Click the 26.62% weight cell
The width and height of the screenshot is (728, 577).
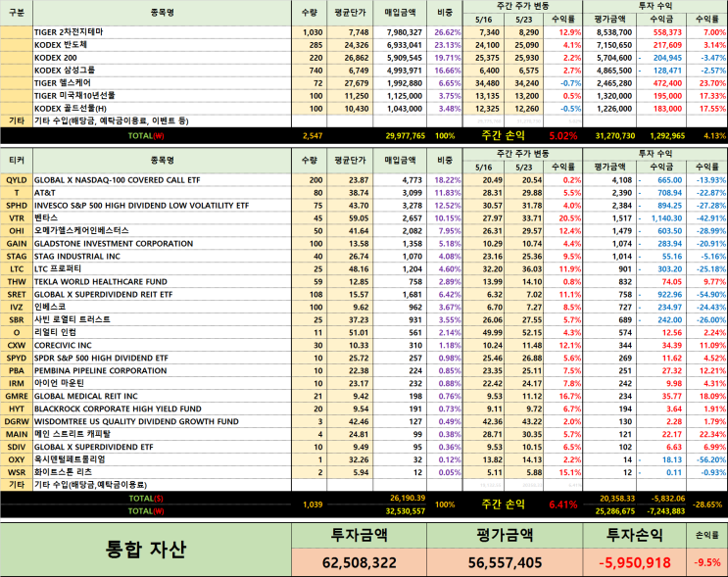(445, 32)
